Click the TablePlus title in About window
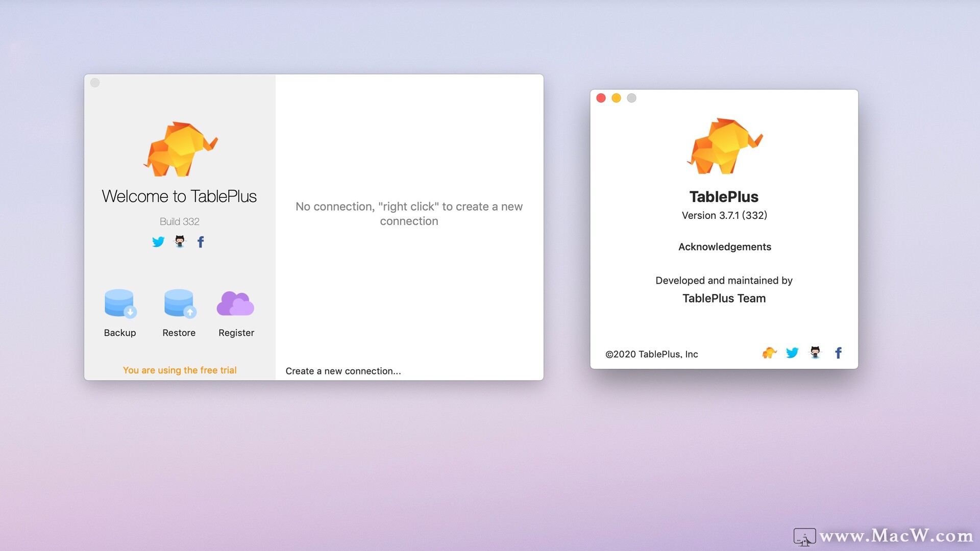The height and width of the screenshot is (551, 980). [x=724, y=196]
